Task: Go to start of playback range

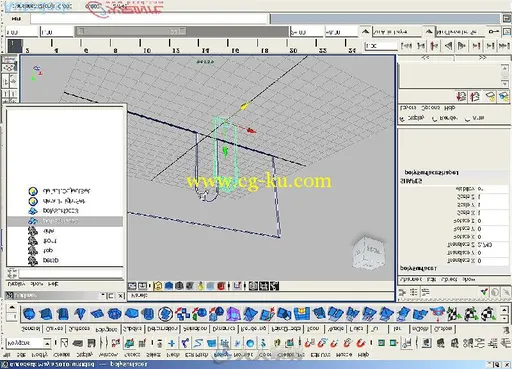Action: coord(406,45)
